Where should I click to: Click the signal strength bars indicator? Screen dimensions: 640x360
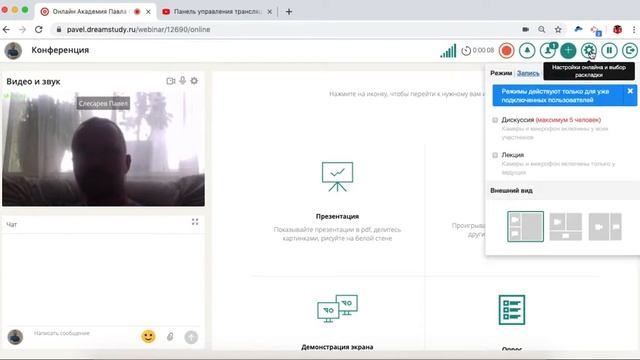coord(448,51)
